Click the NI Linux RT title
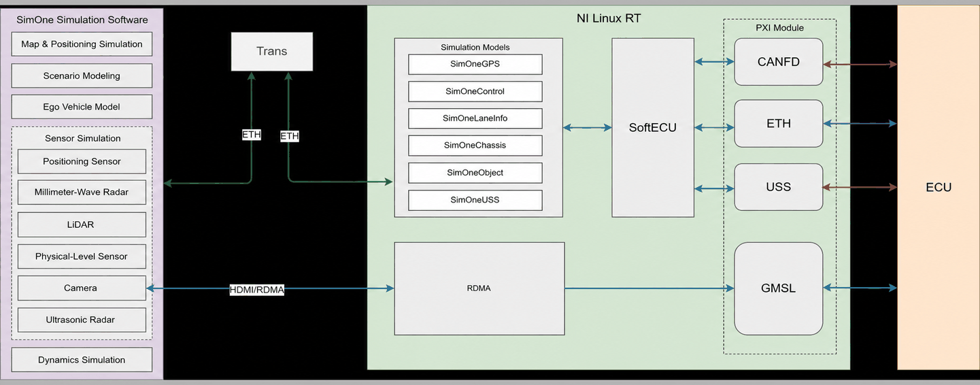 [608, 18]
